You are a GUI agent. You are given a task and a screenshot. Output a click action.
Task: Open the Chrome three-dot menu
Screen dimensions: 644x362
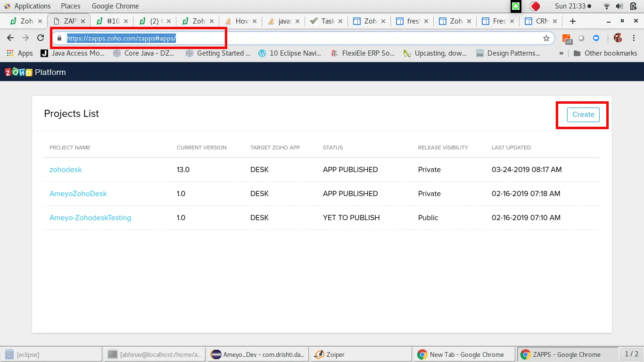click(x=633, y=38)
